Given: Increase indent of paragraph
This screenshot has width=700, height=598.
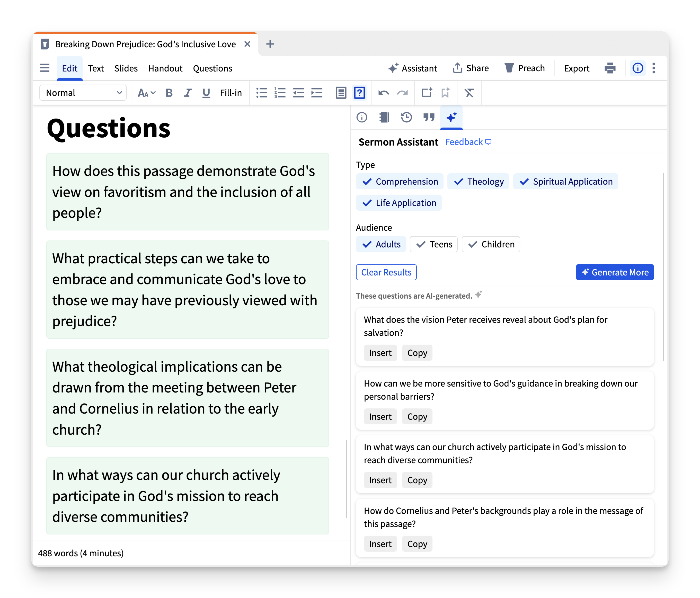Looking at the screenshot, I should pyautogui.click(x=316, y=93).
